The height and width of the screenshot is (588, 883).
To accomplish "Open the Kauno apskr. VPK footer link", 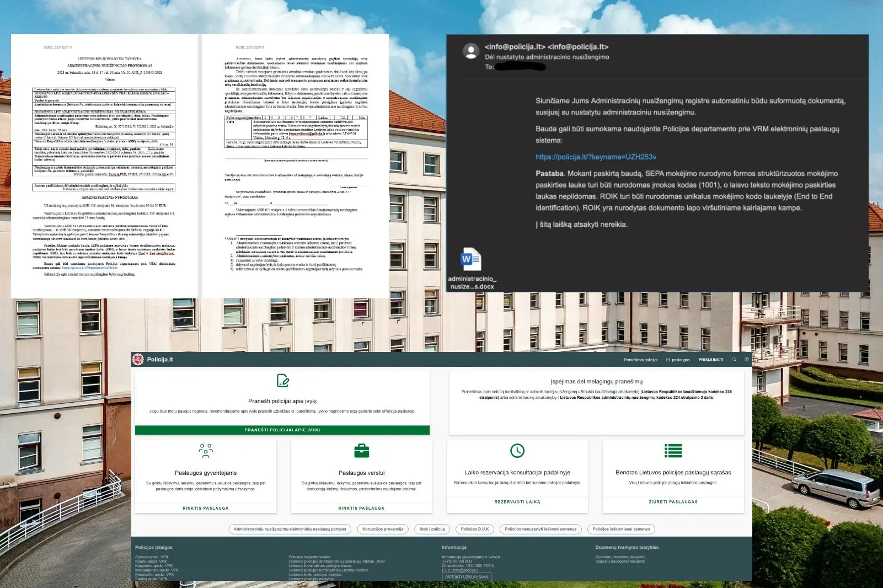I will [x=151, y=562].
